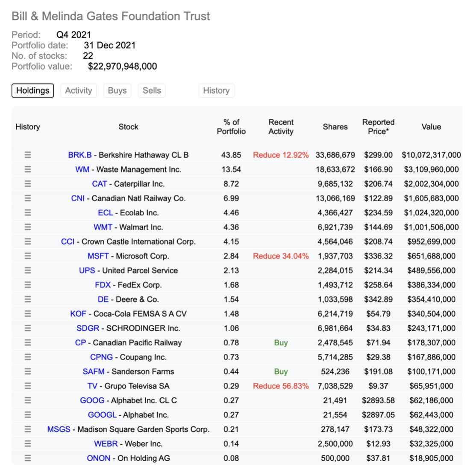Open the Sells tab
The height and width of the screenshot is (476, 476).
point(152,91)
